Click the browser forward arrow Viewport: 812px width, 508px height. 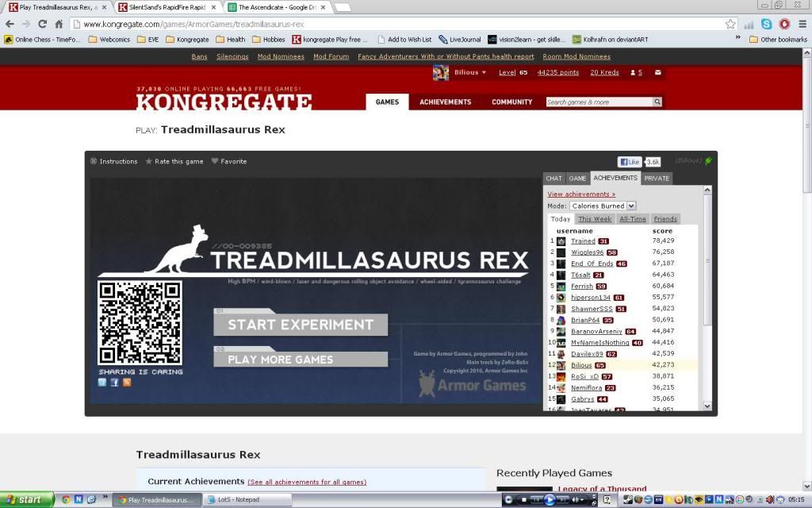coord(26,24)
